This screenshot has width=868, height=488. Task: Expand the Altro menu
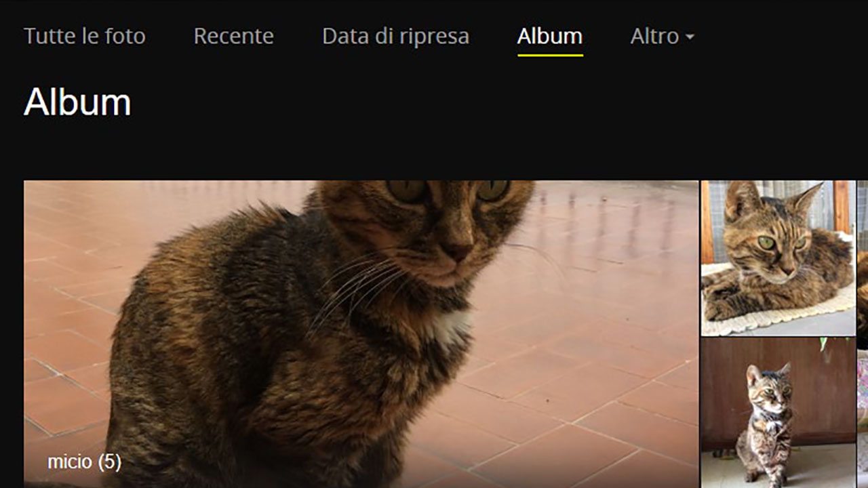662,36
